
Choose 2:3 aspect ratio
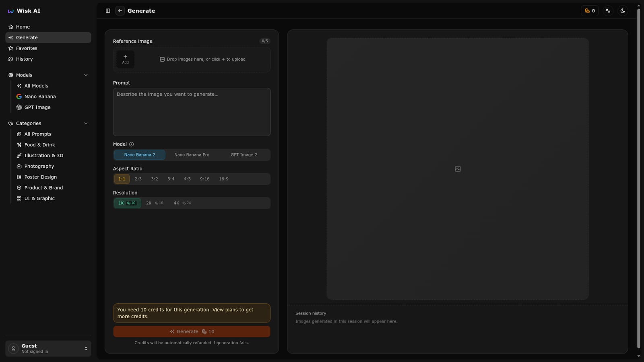tap(138, 179)
